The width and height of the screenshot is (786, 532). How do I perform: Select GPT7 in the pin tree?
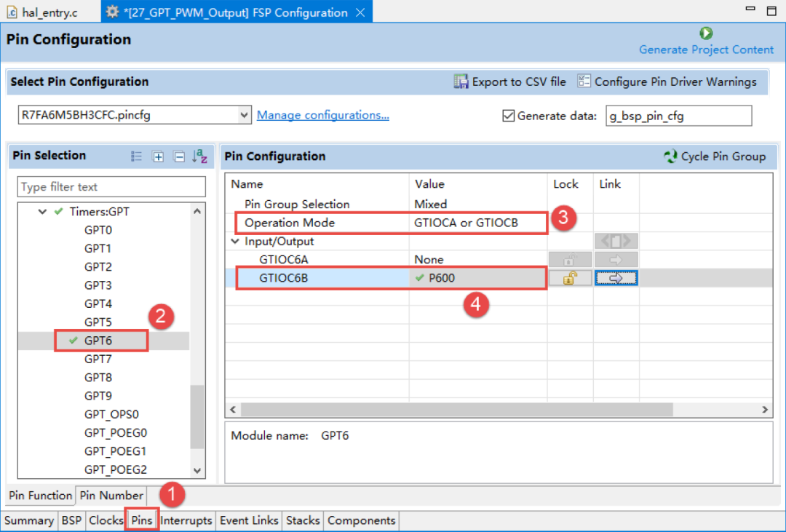click(98, 359)
